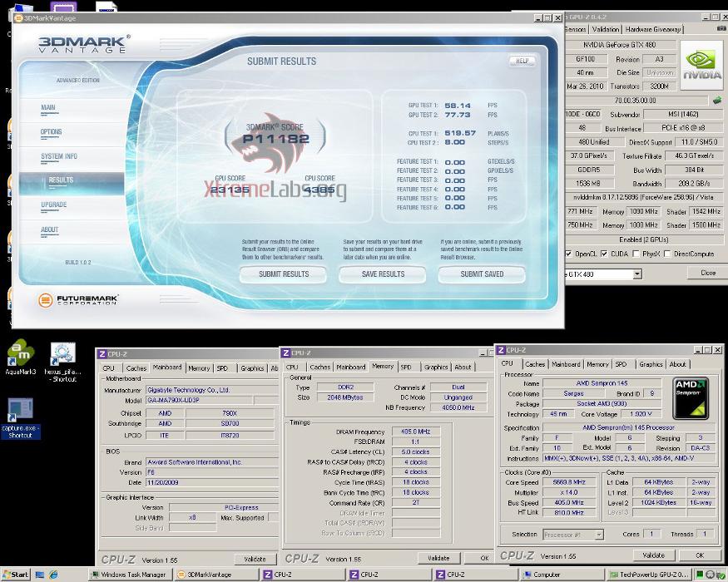This screenshot has height=582, width=728.
Task: Open UPGRADE in 3DMark sidebar
Action: click(x=54, y=205)
